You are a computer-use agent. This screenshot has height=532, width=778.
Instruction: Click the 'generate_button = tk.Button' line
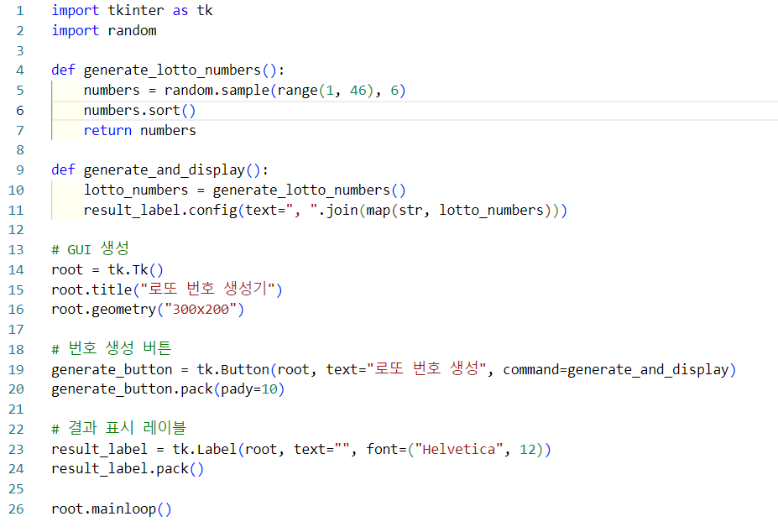click(x=394, y=370)
